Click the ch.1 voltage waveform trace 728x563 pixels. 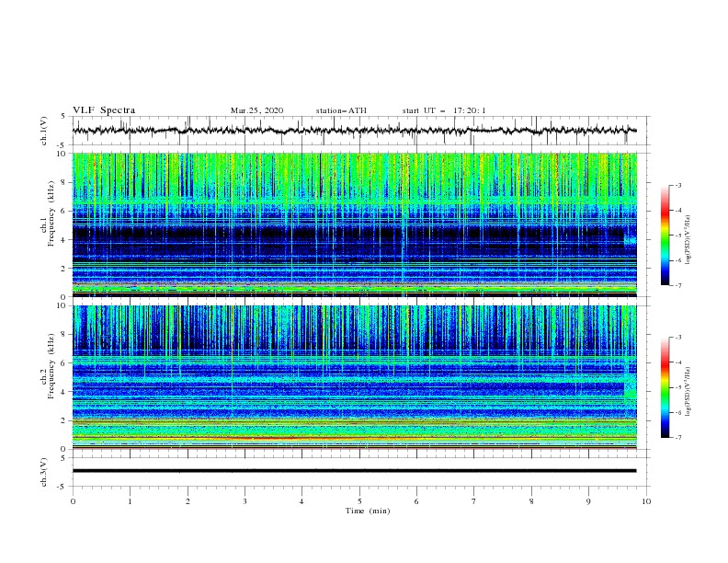pos(354,131)
